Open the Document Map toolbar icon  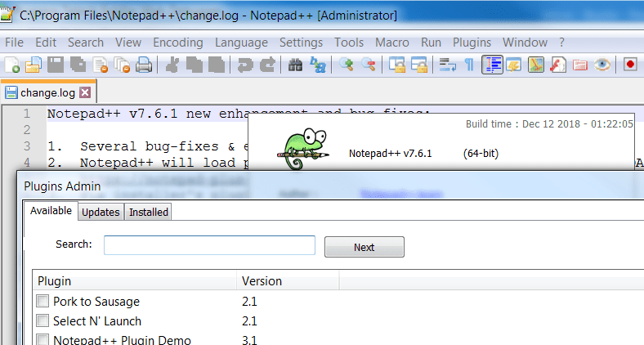pyautogui.click(x=536, y=65)
